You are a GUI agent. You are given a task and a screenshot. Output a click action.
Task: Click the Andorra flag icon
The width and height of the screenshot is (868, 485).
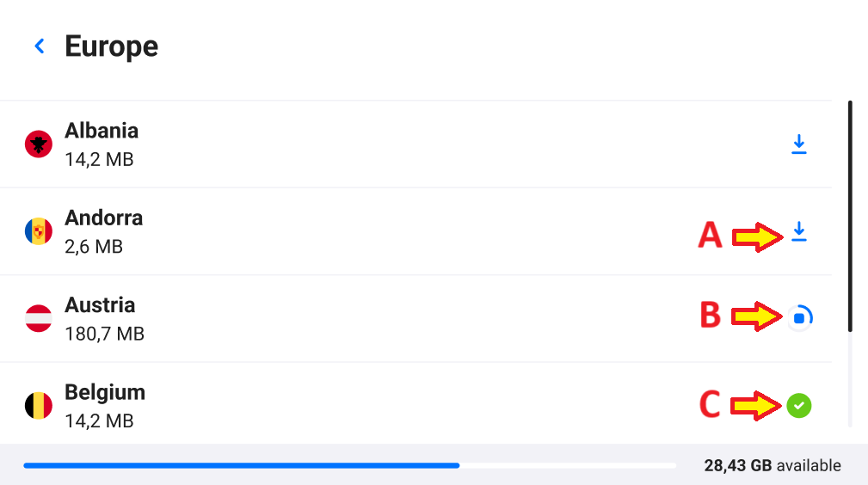click(38, 231)
